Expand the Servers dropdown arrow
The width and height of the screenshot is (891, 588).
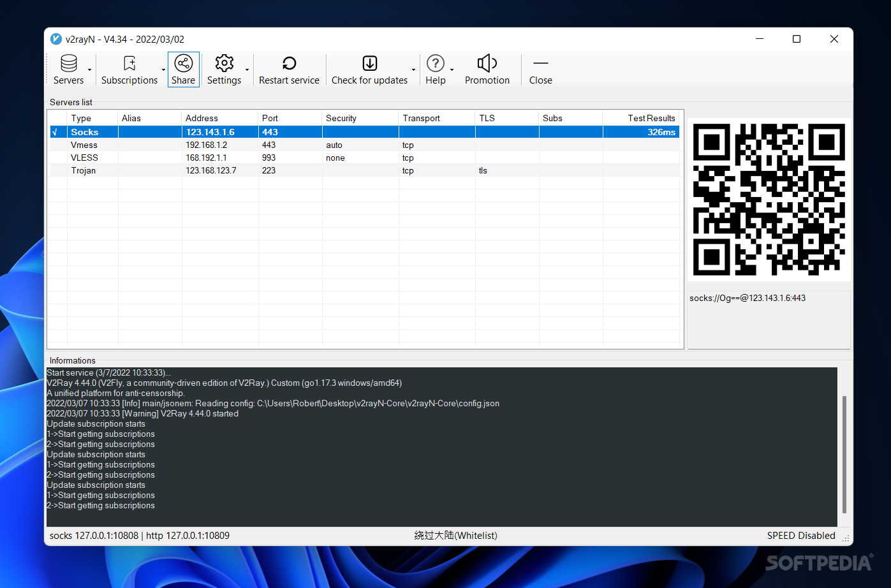point(90,70)
